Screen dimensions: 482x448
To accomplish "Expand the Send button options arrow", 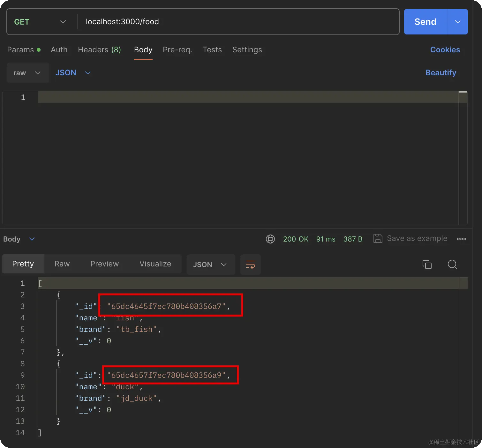I will click(458, 22).
